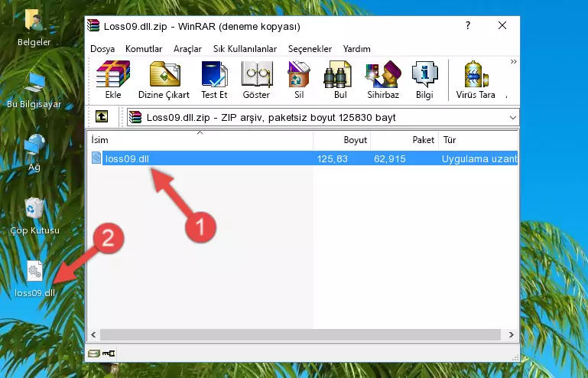Screen dimensions: 588x378
Task: Start Virüs Tara scan
Action: pos(476,80)
